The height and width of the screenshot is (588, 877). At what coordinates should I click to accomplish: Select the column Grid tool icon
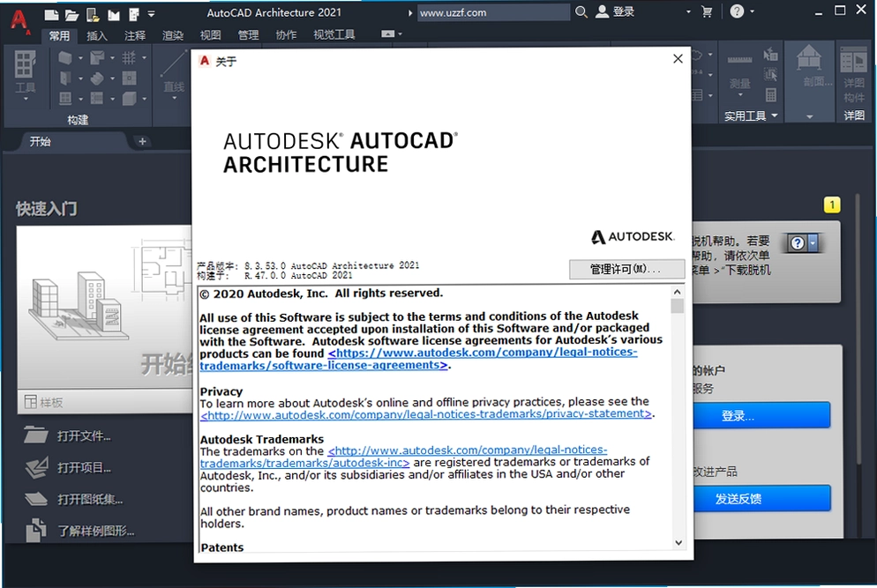point(129,57)
